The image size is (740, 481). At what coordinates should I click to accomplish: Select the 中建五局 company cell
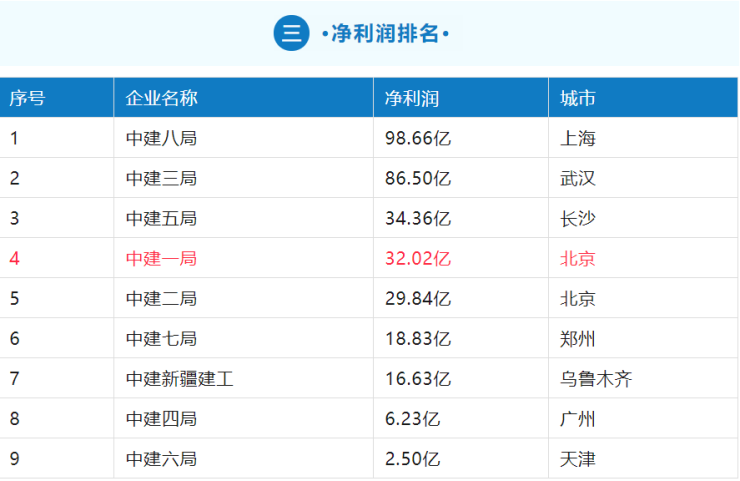click(x=161, y=218)
